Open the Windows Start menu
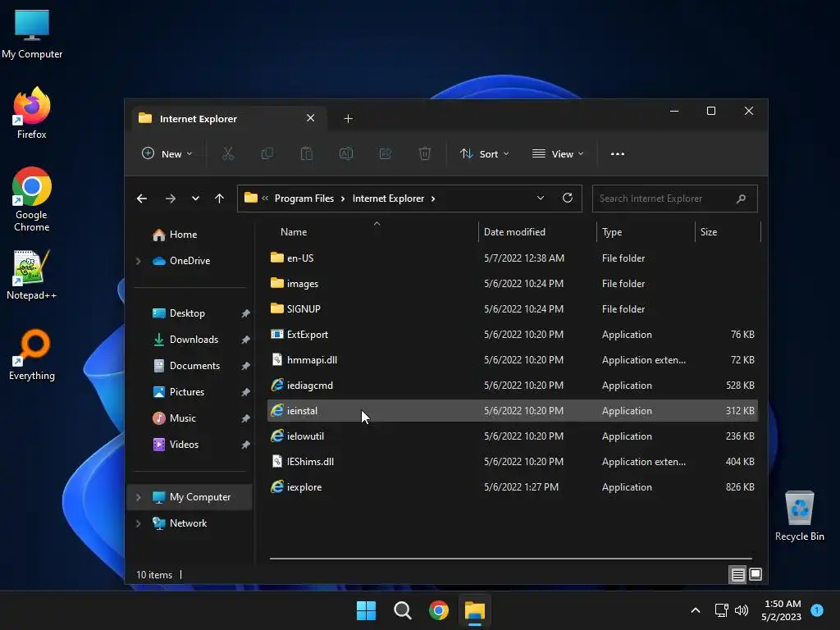 367,610
